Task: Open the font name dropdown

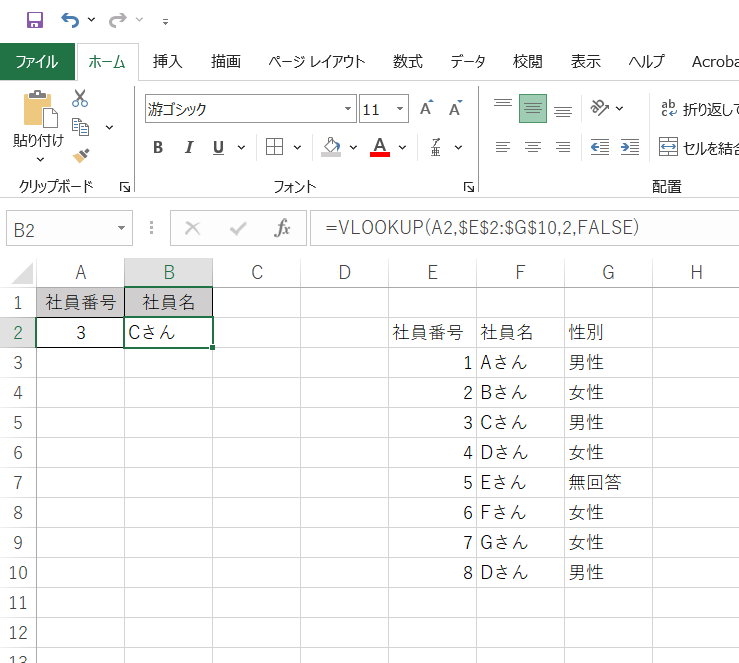Action: [348, 109]
